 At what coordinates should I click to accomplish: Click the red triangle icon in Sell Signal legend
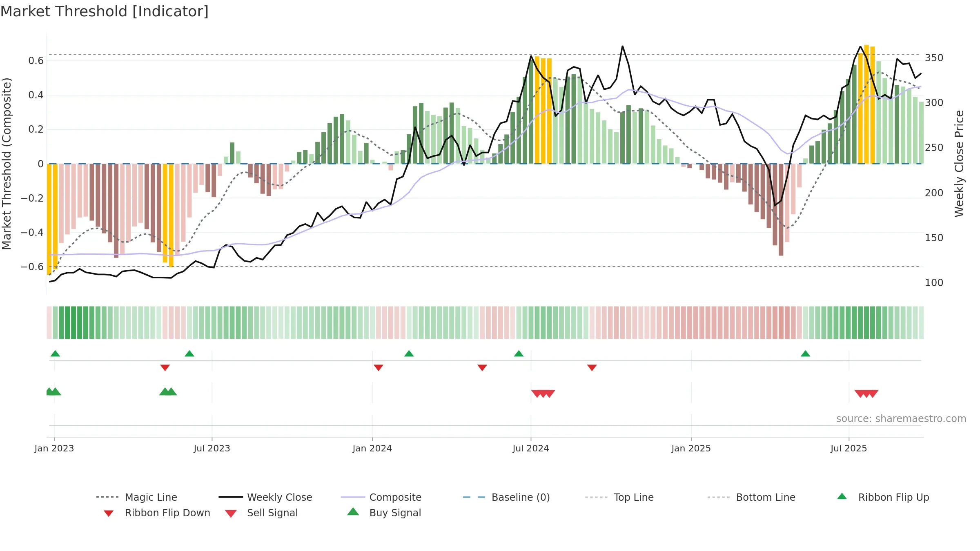(231, 513)
